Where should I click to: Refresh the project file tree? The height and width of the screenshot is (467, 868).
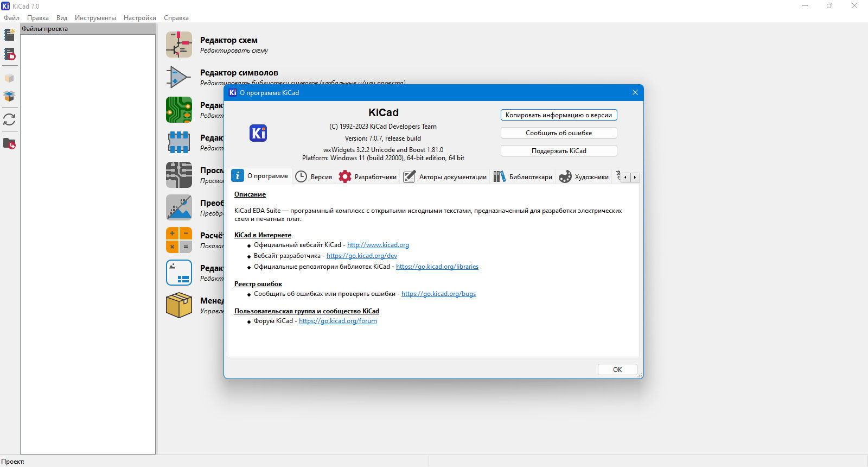(x=9, y=119)
